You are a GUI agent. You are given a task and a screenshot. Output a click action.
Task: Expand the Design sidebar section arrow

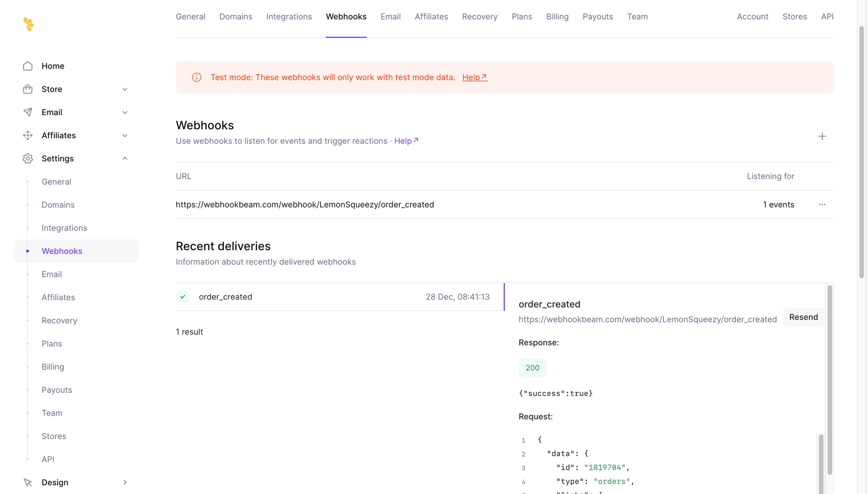point(125,482)
